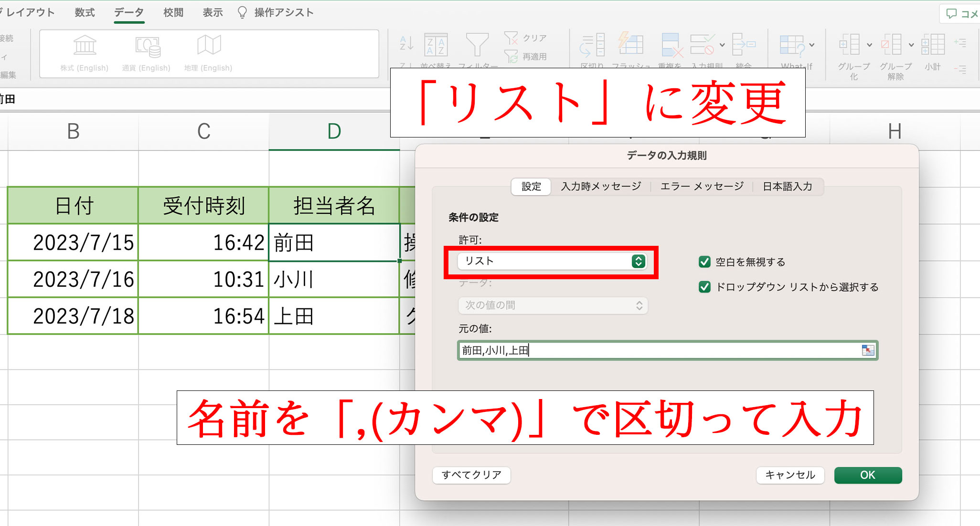This screenshot has height=526, width=980.
Task: Open the グループ化 dropdown arrow
Action: (x=869, y=45)
